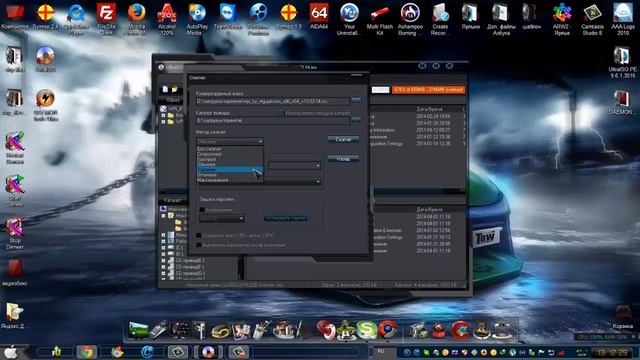Viewport: 640px width, 360px height.
Task: Open the AAA Logo 2010 desktop shortcut
Action: pyautogui.click(x=622, y=18)
